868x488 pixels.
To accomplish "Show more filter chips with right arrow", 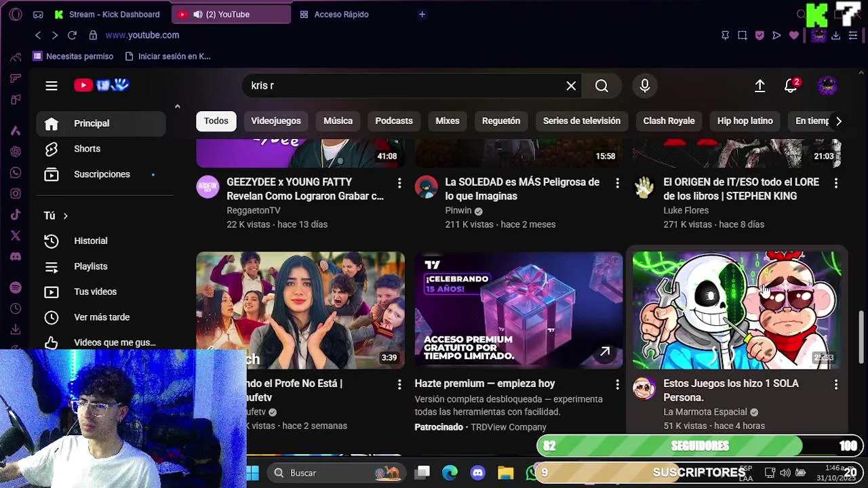I will [x=839, y=121].
